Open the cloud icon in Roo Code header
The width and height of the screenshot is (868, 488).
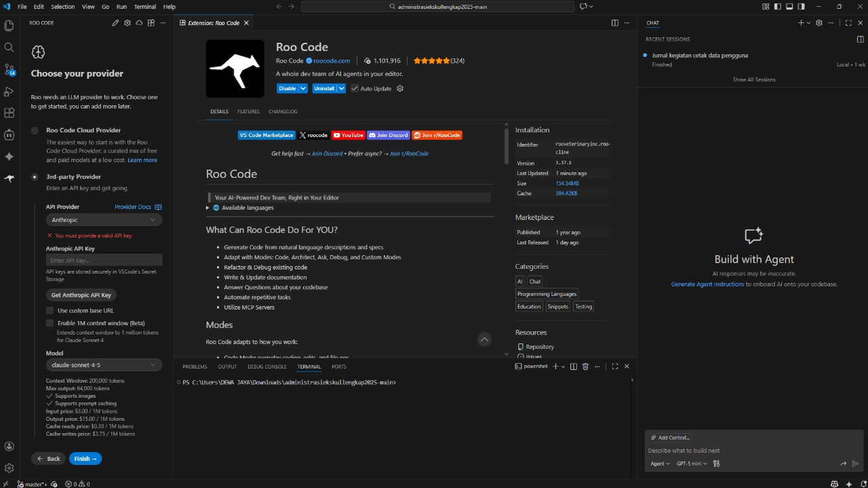click(x=138, y=22)
